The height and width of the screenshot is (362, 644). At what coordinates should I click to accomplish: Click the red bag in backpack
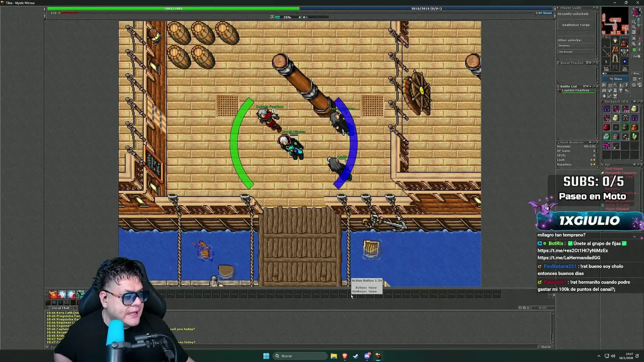pos(607,127)
